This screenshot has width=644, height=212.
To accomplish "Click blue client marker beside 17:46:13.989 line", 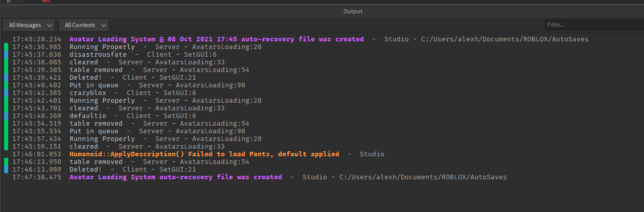I will [6, 170].
